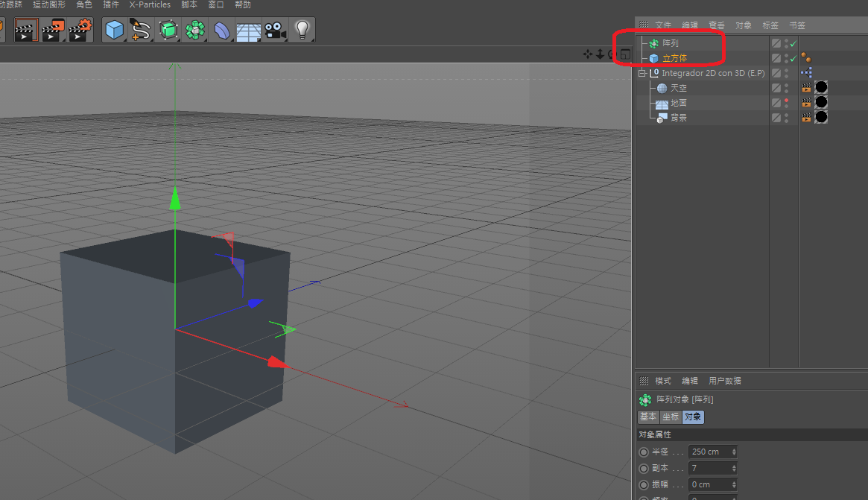Click the Render View clapperboard icon
This screenshot has height=500, width=868.
(26, 30)
